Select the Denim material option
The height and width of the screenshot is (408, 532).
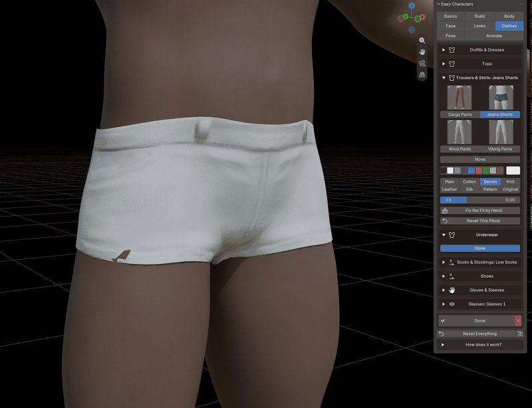tap(490, 182)
